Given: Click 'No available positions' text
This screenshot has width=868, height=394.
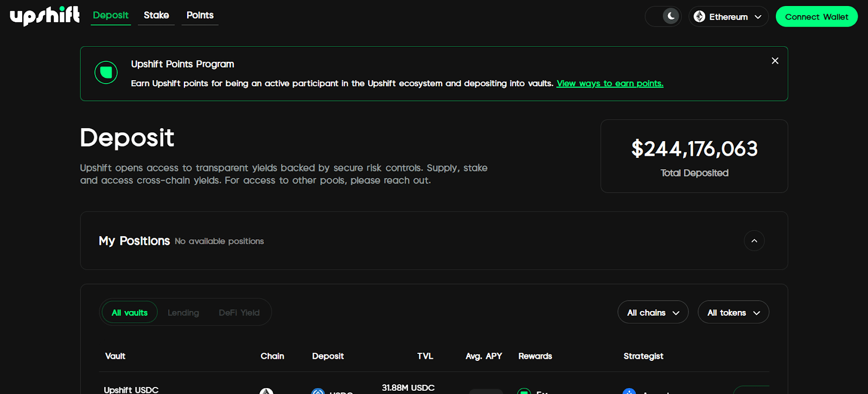Looking at the screenshot, I should tap(219, 241).
